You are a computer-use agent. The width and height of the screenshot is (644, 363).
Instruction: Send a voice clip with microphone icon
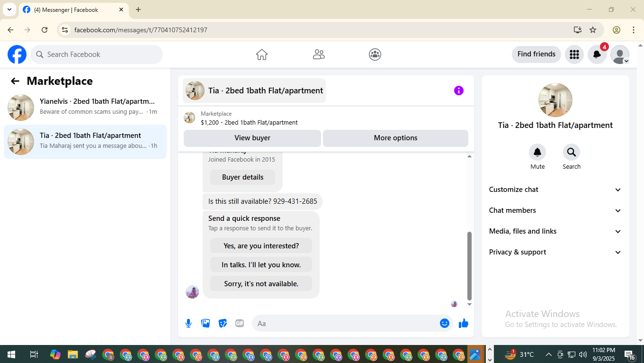[x=188, y=323]
